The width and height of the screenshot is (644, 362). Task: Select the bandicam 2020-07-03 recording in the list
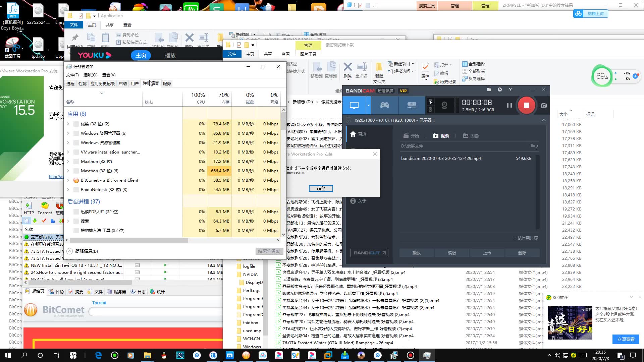pos(441,158)
